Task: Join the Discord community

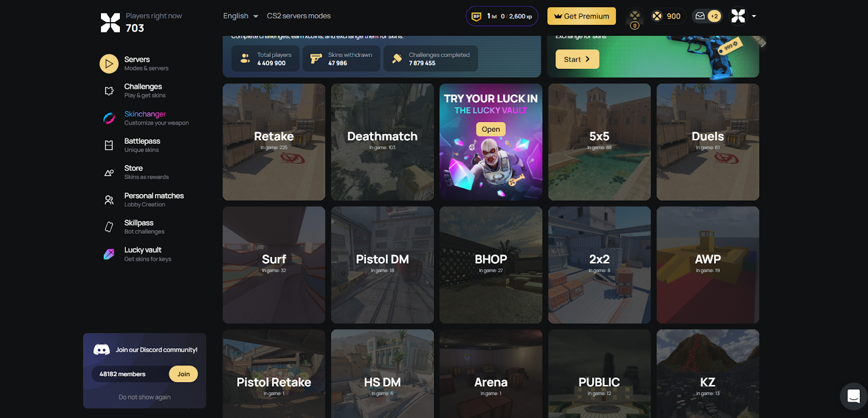Action: click(183, 374)
